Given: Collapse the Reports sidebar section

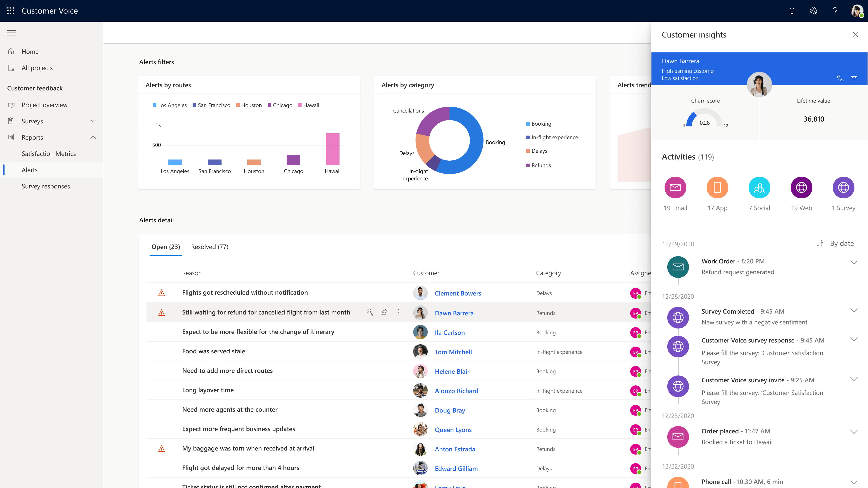Looking at the screenshot, I should [x=93, y=137].
